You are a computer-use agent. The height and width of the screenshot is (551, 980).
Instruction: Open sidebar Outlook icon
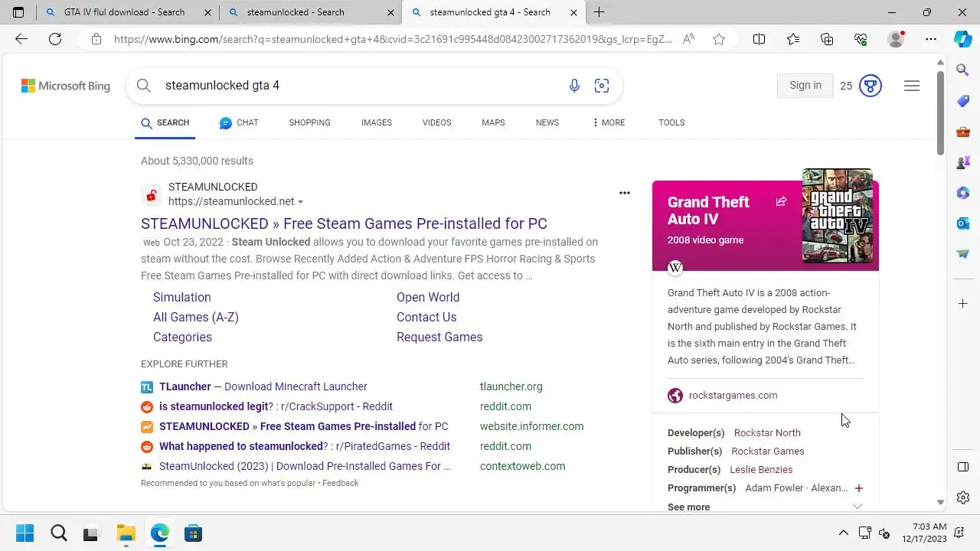(963, 223)
